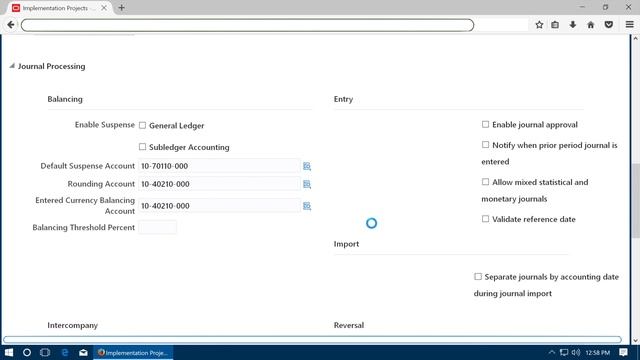Open the clock showing 12:58 PM
640x360 pixels.
[598, 352]
